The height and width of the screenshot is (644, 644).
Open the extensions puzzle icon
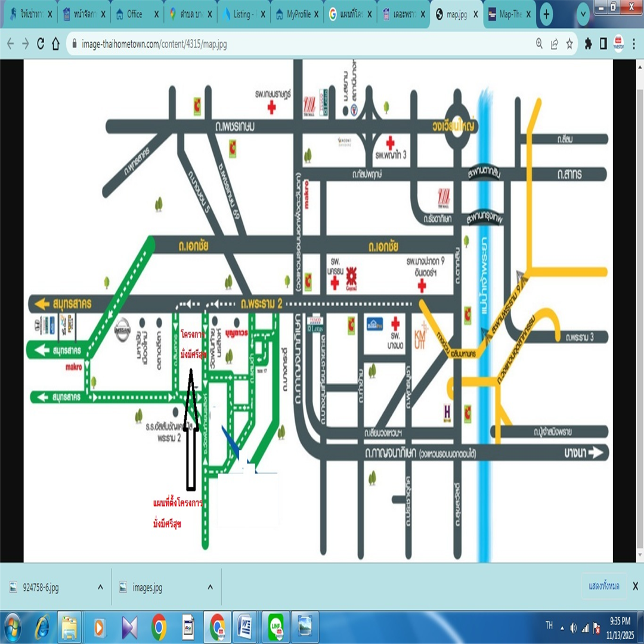589,44
